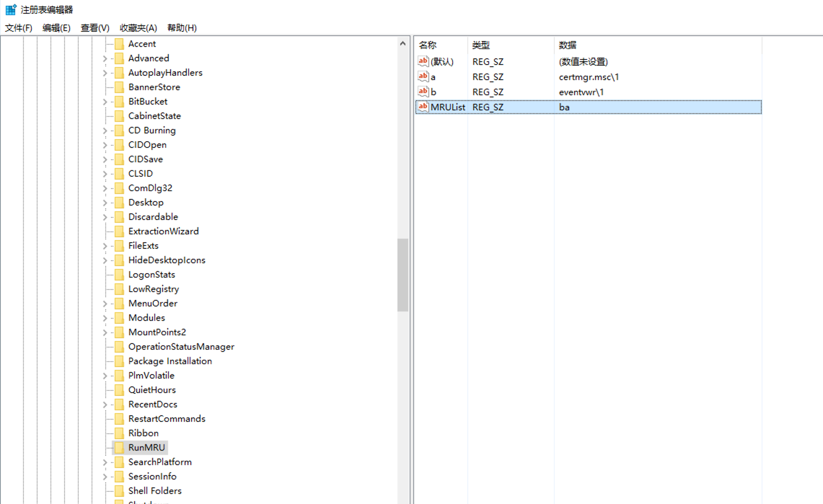The height and width of the screenshot is (504, 823).
Task: Open the 文件(F) menu
Action: (x=18, y=28)
